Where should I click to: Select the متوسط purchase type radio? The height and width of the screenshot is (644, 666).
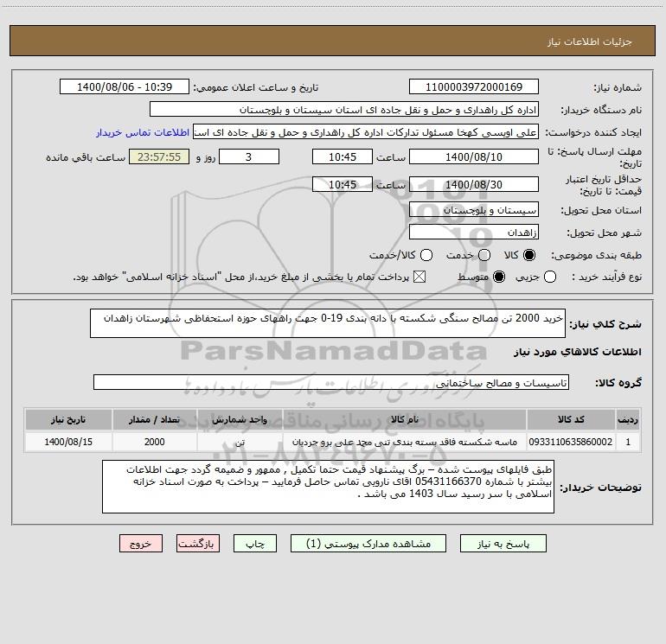499,277
